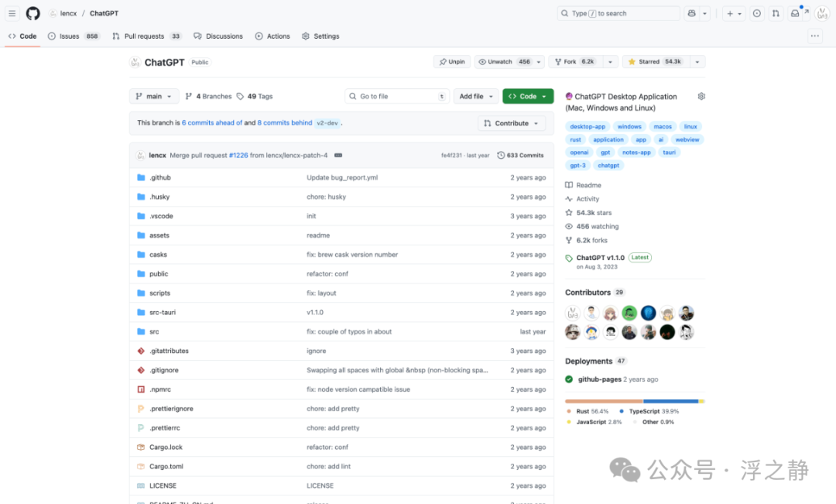Open the 6 commits ahead of link
Viewport: 836px width, 504px height.
click(211, 122)
